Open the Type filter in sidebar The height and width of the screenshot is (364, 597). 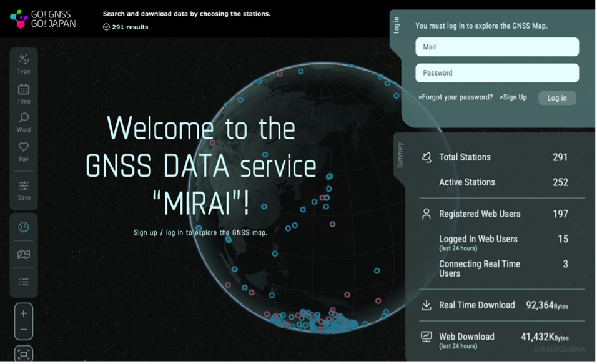coord(24,64)
